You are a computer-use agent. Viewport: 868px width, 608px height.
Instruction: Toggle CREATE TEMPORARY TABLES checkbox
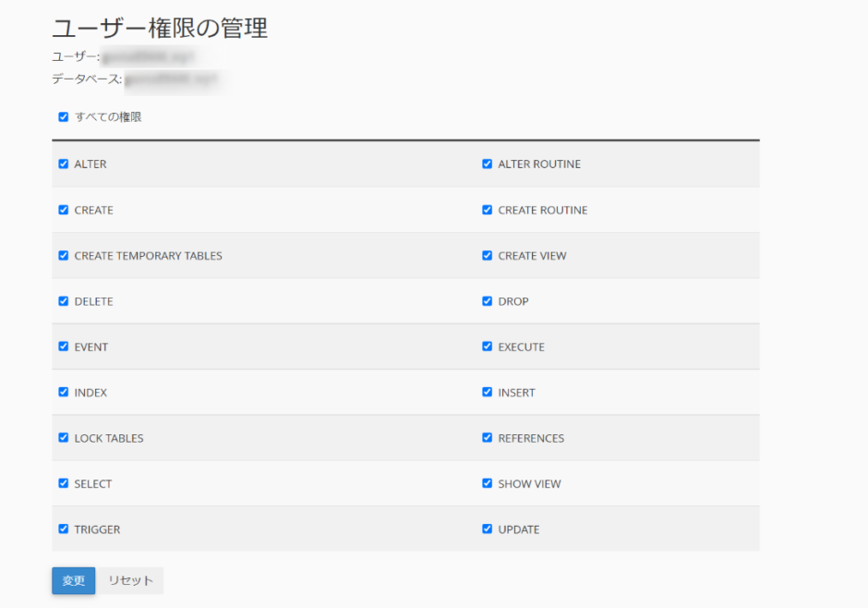pos(64,256)
